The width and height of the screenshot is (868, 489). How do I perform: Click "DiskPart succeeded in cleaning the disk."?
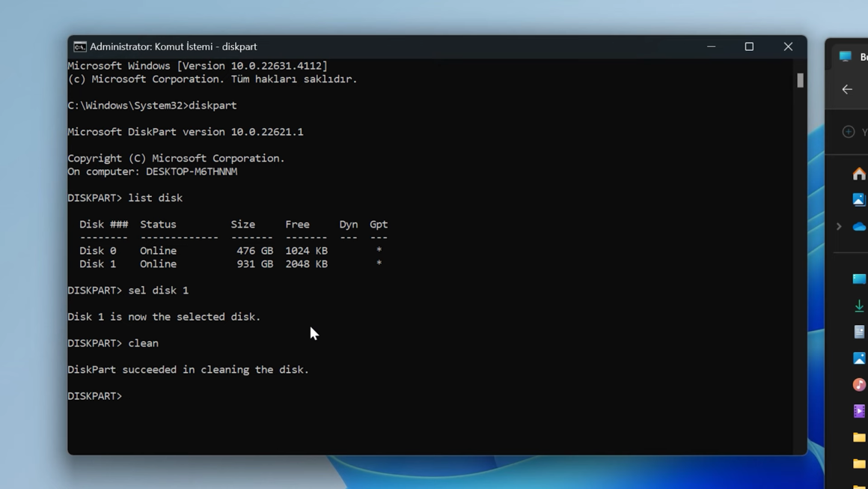(189, 370)
